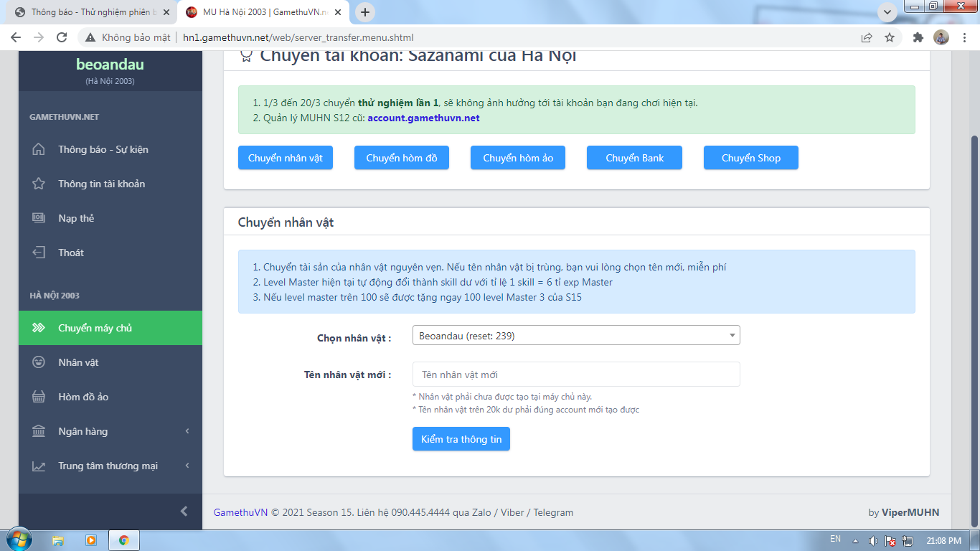Open the account.gamethuvn.net link

423,118
